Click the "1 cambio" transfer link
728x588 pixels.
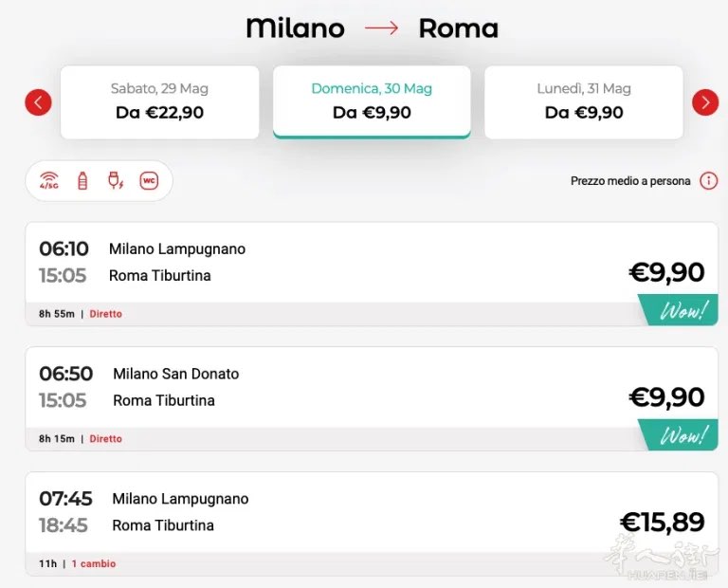click(94, 564)
